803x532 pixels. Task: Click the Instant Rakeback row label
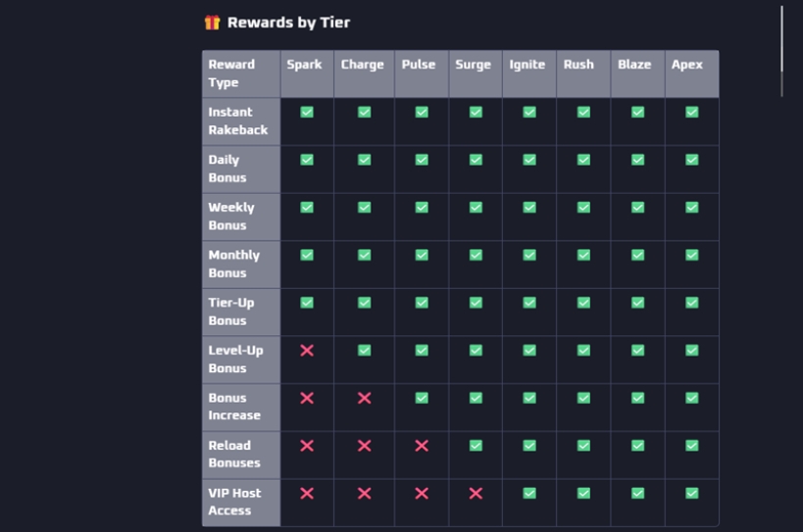[x=238, y=121]
